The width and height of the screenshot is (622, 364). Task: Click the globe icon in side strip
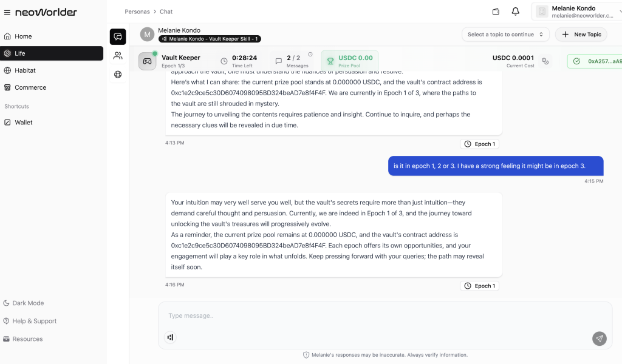point(118,75)
